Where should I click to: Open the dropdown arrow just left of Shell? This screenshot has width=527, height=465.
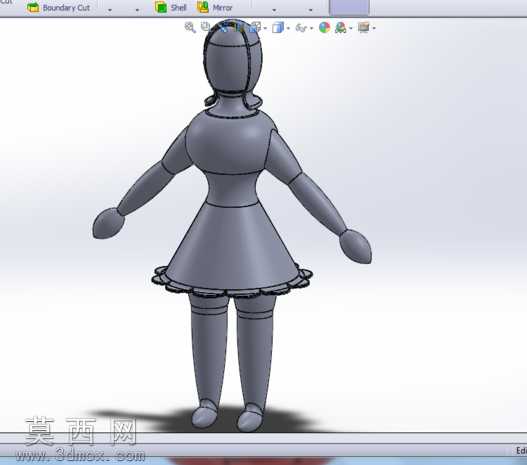pyautogui.click(x=137, y=10)
